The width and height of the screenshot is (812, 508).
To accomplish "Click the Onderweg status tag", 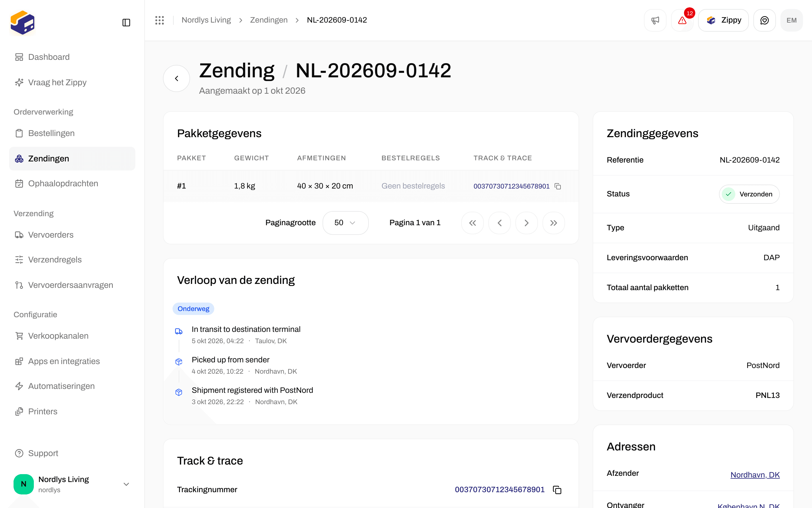I will pyautogui.click(x=193, y=309).
